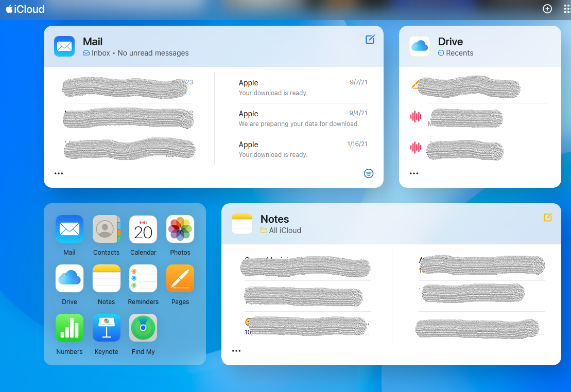Open Apple email dated 9/7/21

point(303,88)
